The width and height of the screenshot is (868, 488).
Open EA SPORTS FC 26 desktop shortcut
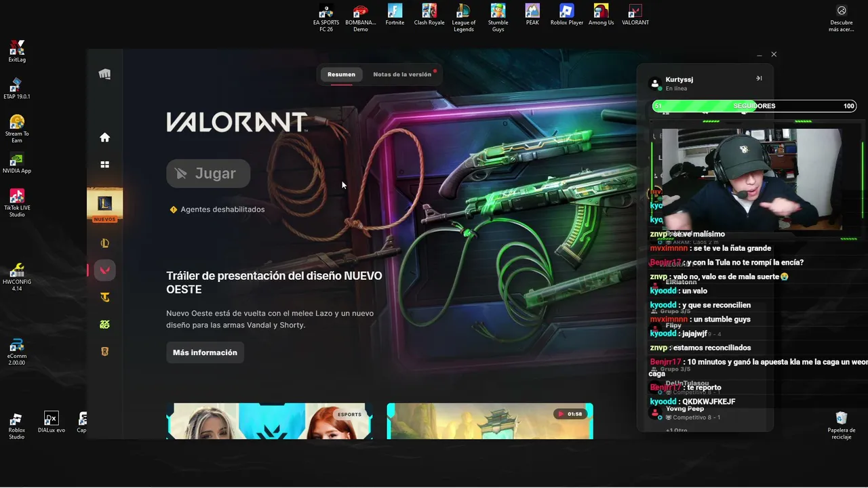(326, 18)
